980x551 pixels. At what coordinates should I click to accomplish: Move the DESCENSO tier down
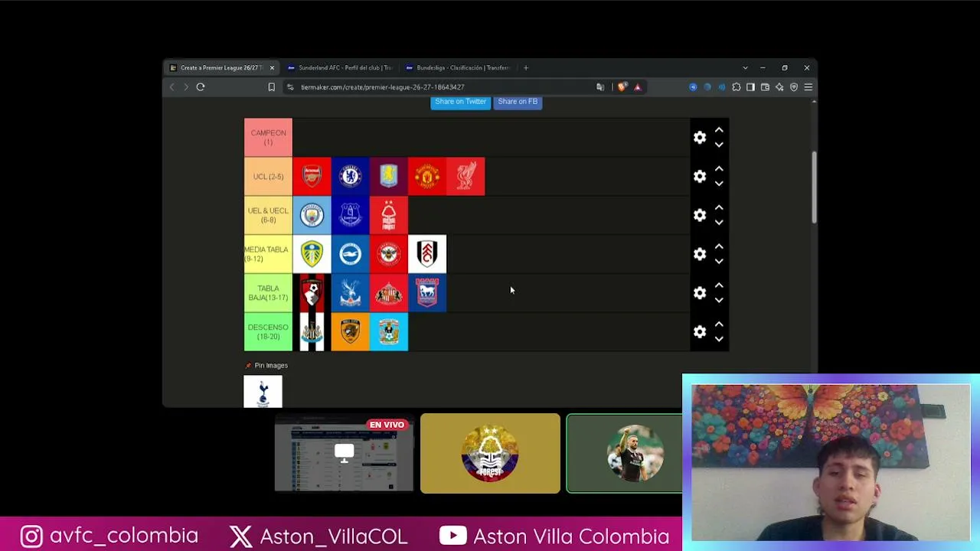(719, 339)
